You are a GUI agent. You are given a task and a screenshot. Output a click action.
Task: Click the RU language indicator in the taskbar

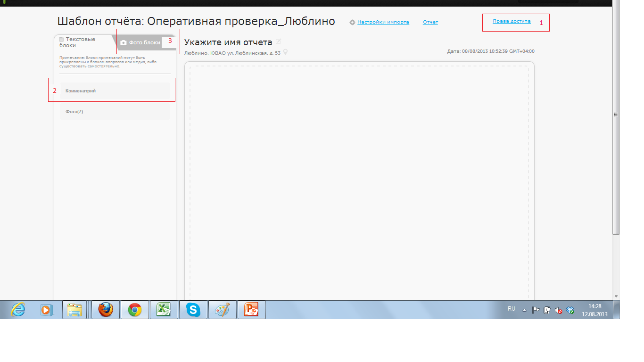[512, 309]
